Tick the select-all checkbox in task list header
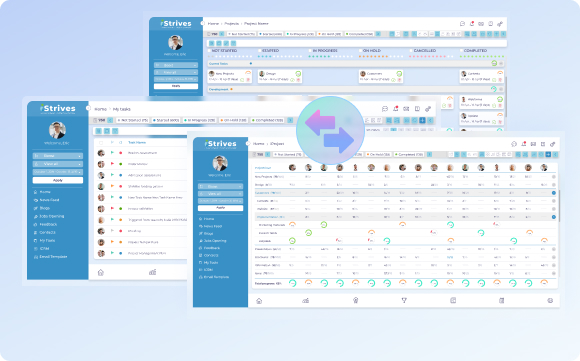Screen dimensions: 580x361 point(101,143)
